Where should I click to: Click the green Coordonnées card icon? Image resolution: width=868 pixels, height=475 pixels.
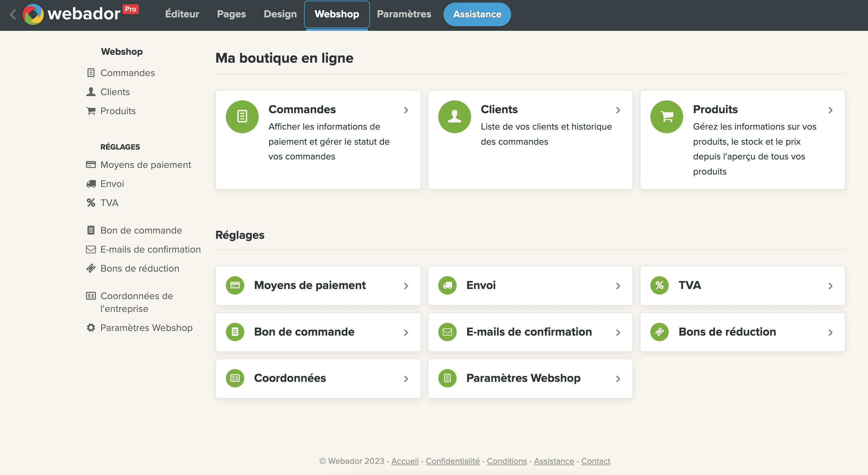pos(235,378)
